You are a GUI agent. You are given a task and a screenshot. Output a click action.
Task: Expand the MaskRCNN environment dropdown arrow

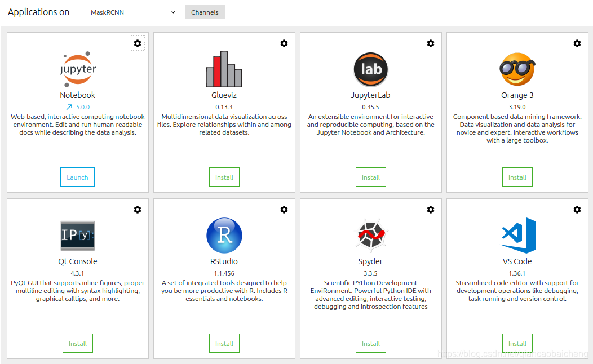173,12
